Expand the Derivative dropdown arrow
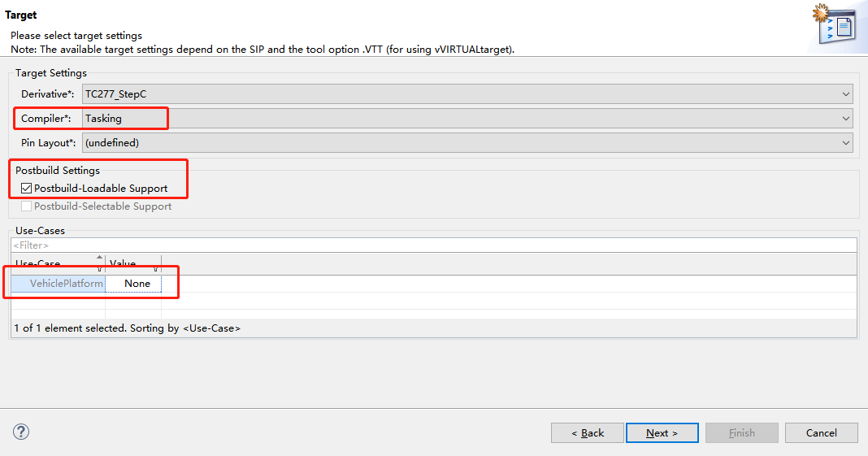 (x=845, y=94)
